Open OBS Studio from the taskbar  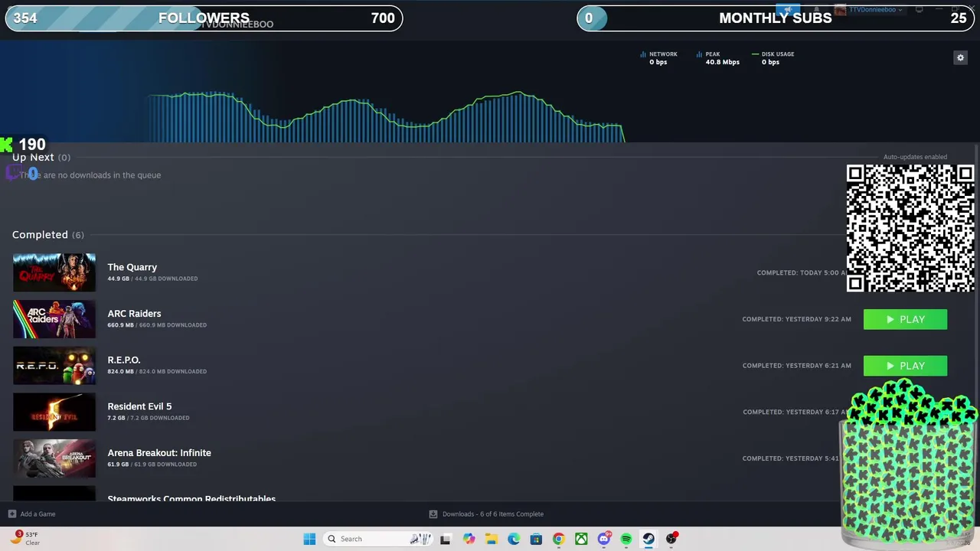tap(671, 539)
